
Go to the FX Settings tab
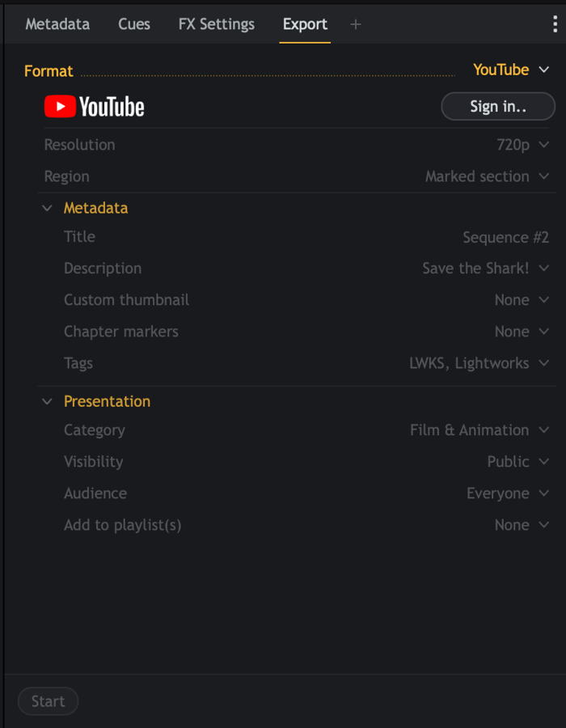(216, 24)
